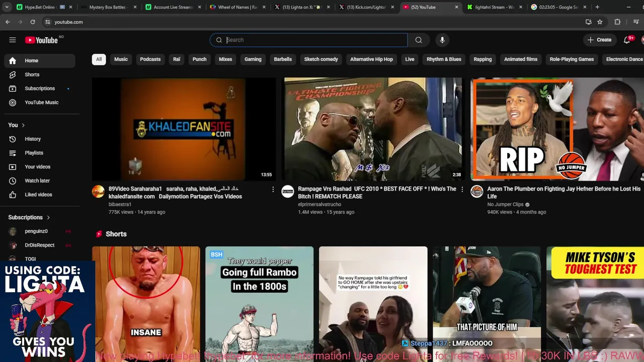Open the INSANE sauna short

pos(146,304)
